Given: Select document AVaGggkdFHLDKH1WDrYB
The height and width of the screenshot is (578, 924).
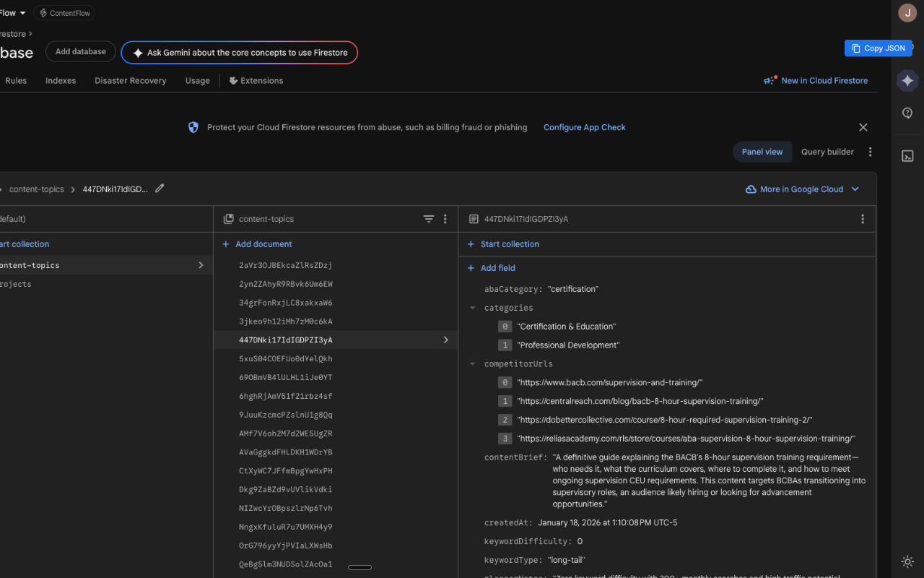Looking at the screenshot, I should pos(286,452).
